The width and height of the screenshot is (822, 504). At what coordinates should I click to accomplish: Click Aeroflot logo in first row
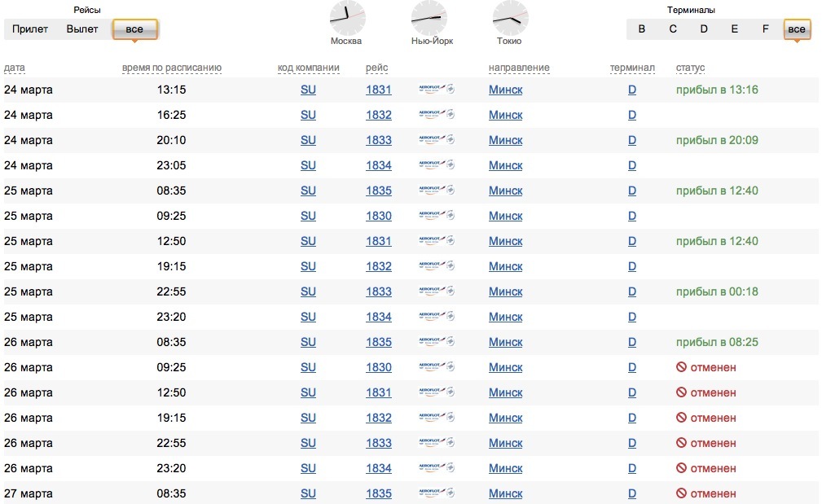(x=436, y=90)
